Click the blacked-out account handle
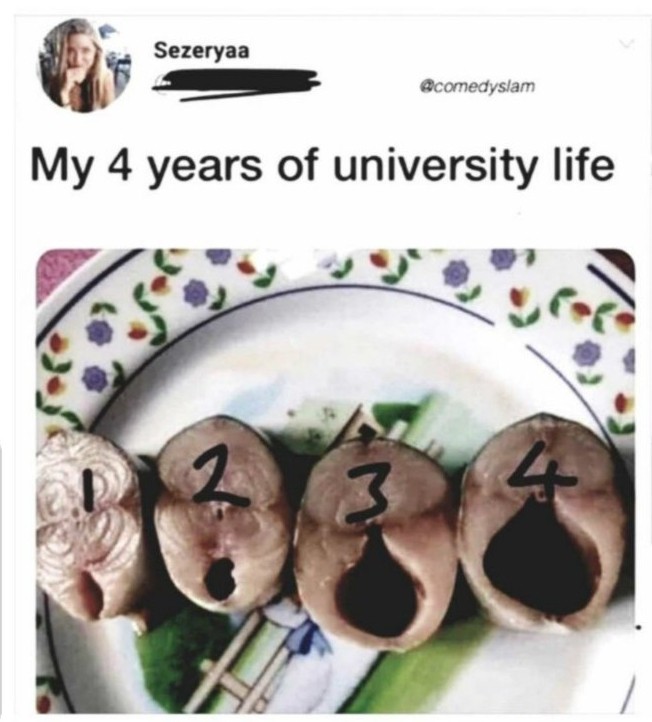The width and height of the screenshot is (652, 722). (x=237, y=85)
